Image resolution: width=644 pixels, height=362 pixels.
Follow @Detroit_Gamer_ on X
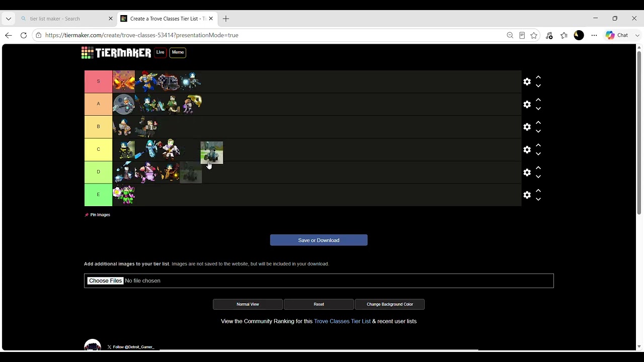tap(131, 347)
